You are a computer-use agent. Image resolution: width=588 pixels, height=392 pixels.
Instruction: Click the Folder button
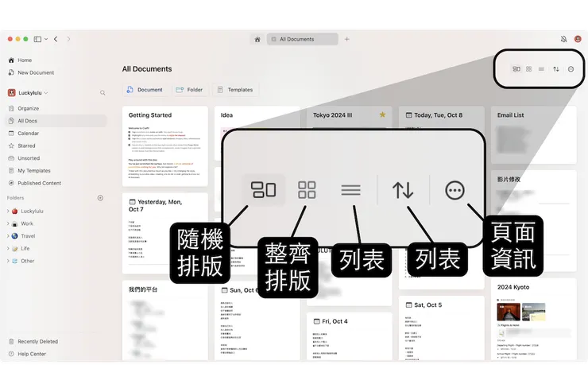pyautogui.click(x=189, y=90)
